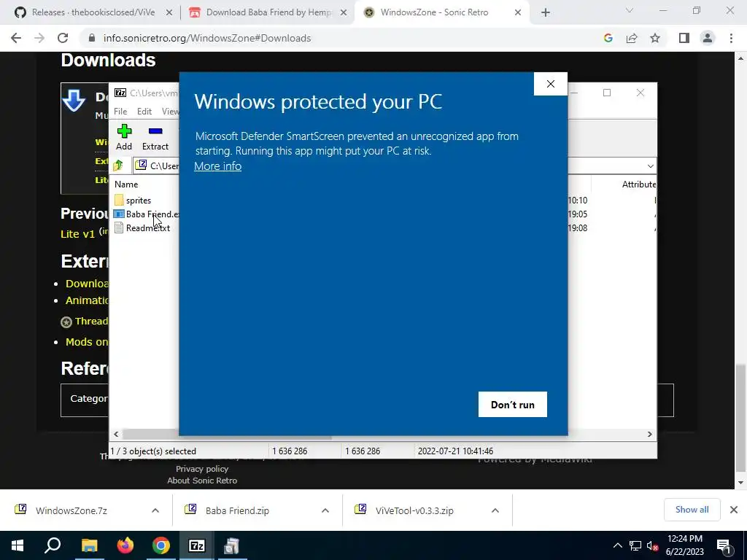Viewport: 747px width, 560px height.
Task: Open About Sonic Retro link
Action: (x=202, y=481)
